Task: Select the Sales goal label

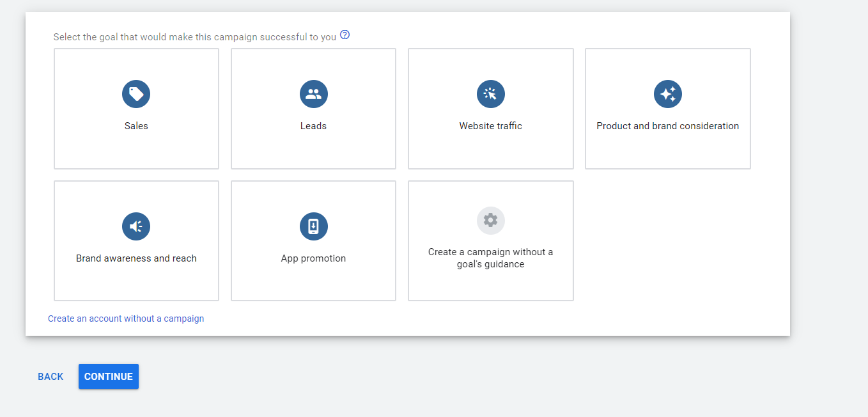Action: [136, 126]
